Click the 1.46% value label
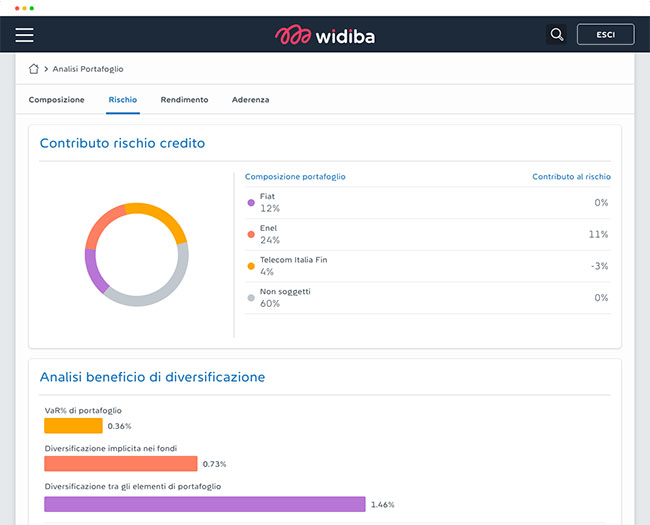 point(383,505)
